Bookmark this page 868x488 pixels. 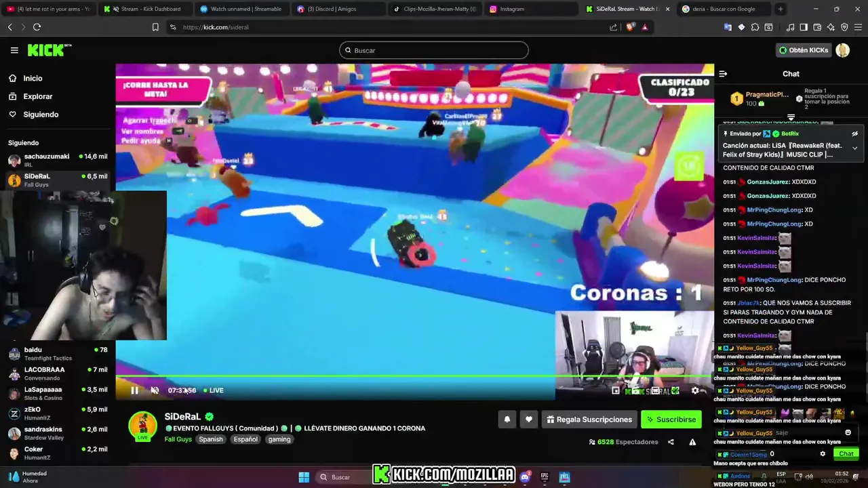[155, 27]
